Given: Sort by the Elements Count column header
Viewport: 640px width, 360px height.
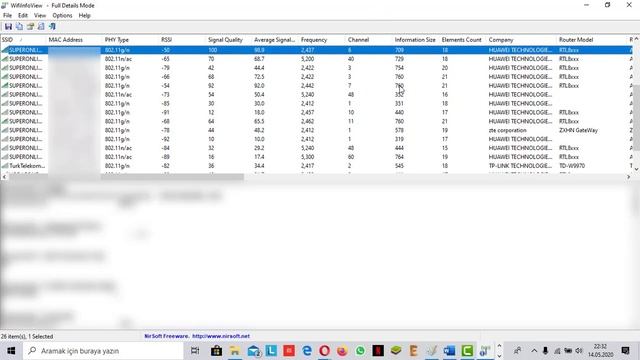Looking at the screenshot, I should tap(463, 40).
